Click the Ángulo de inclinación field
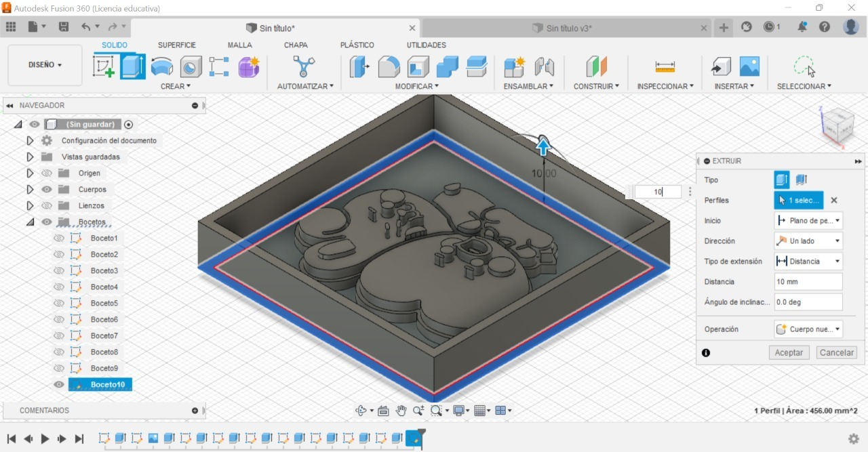The height and width of the screenshot is (452, 868). tap(808, 302)
